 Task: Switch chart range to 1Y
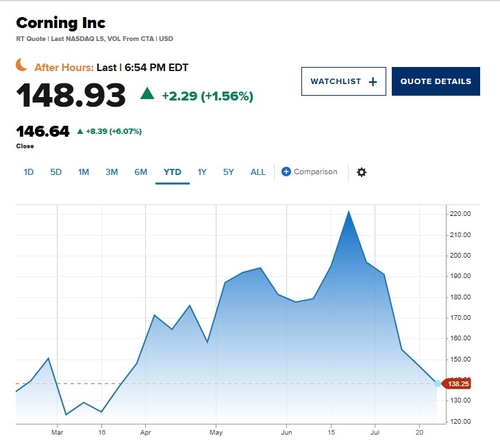tap(202, 172)
